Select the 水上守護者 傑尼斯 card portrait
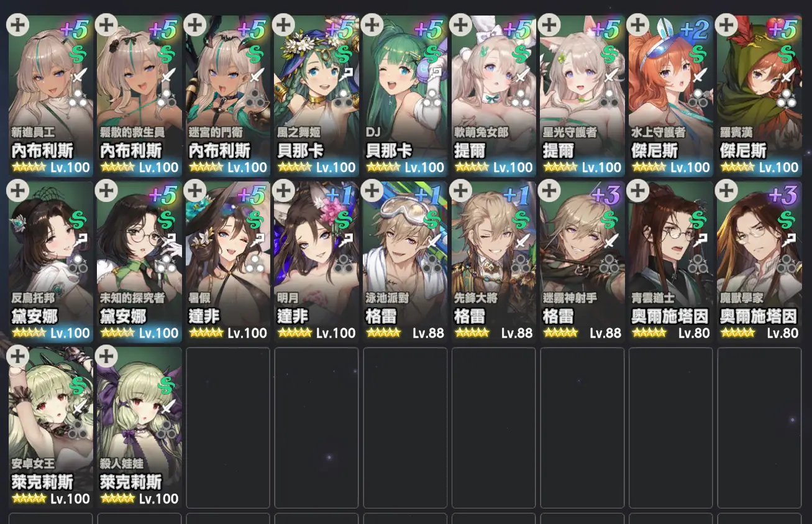 point(671,96)
